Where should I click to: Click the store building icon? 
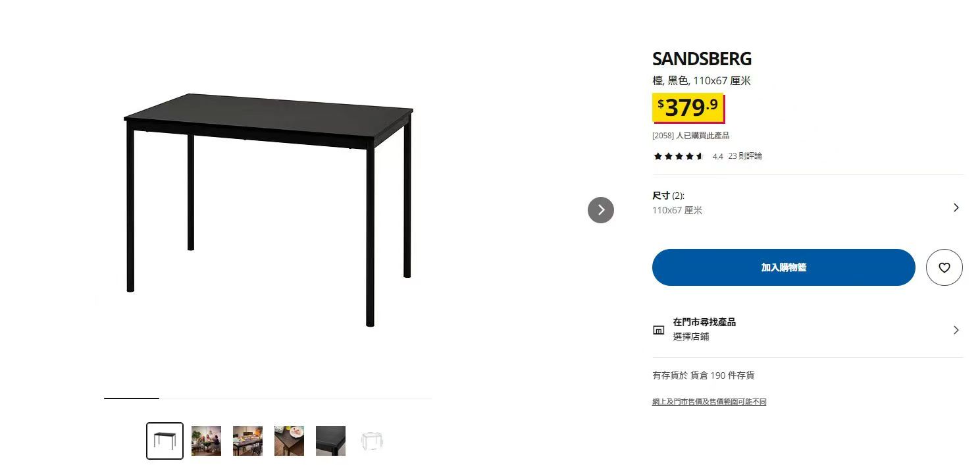coord(658,330)
